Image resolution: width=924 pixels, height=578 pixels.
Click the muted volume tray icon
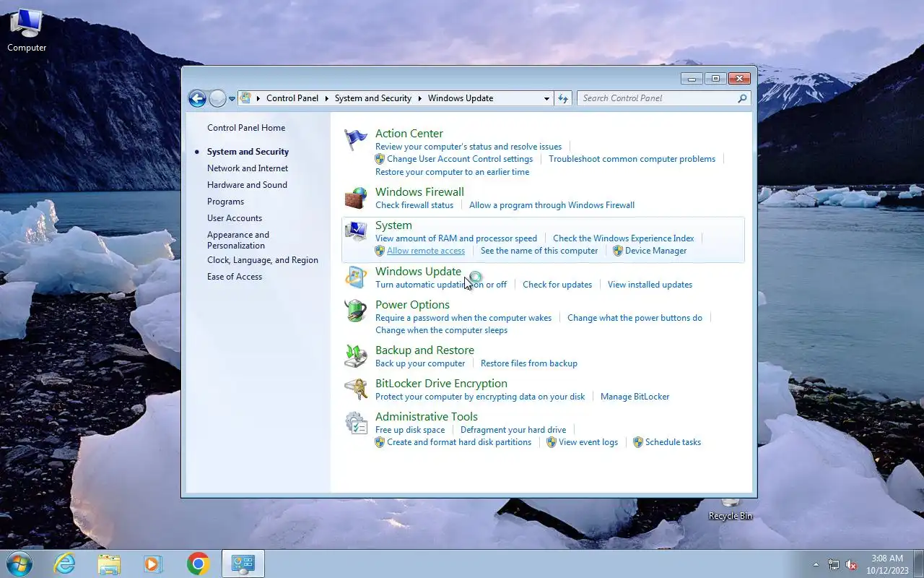[x=852, y=564]
